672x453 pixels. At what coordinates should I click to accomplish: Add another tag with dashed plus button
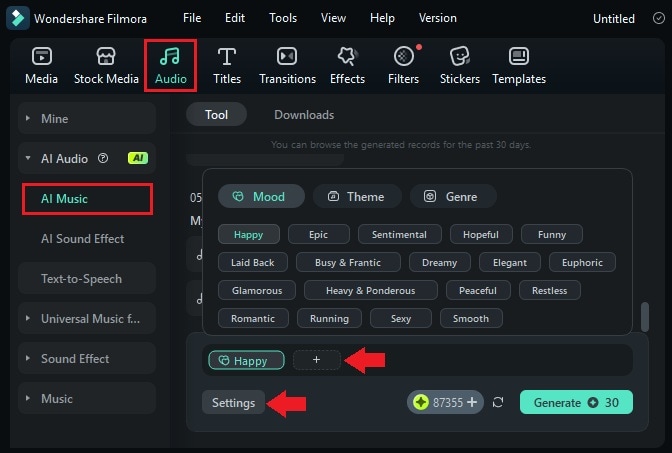317,360
